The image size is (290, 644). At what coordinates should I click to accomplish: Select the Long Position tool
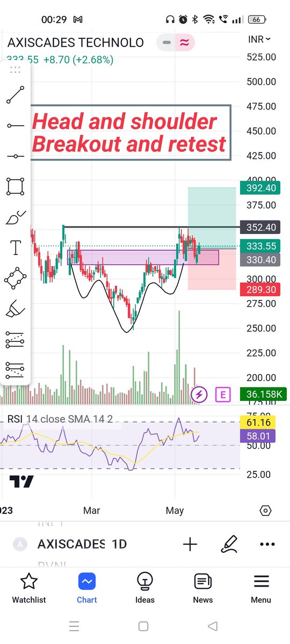coord(15,340)
